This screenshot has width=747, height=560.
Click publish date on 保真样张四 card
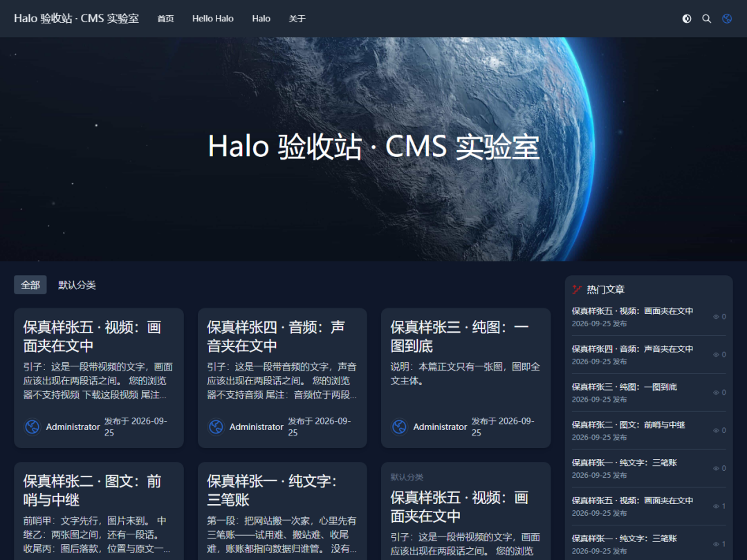point(319,427)
